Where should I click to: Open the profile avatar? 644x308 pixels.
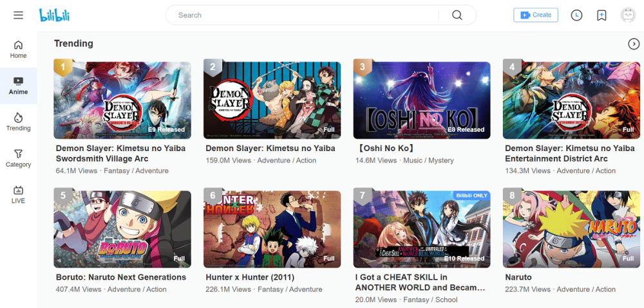tap(628, 15)
